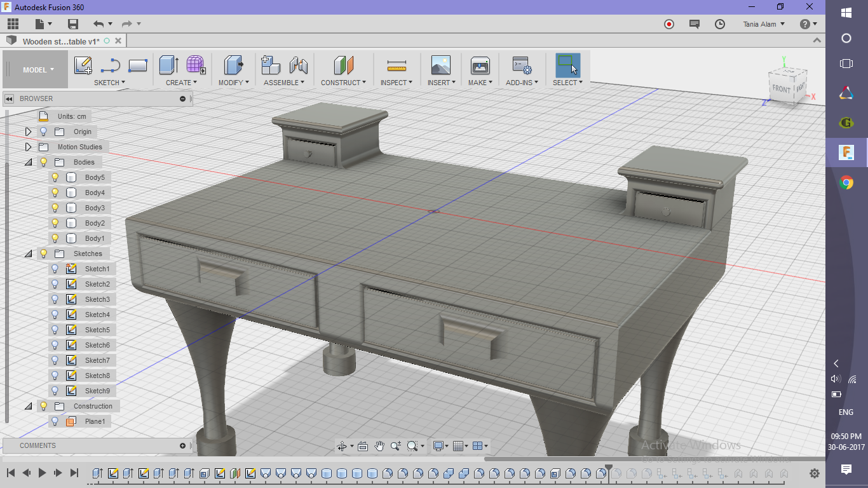This screenshot has height=488, width=868.
Task: Select the Pan hand tool
Action: 379,446
